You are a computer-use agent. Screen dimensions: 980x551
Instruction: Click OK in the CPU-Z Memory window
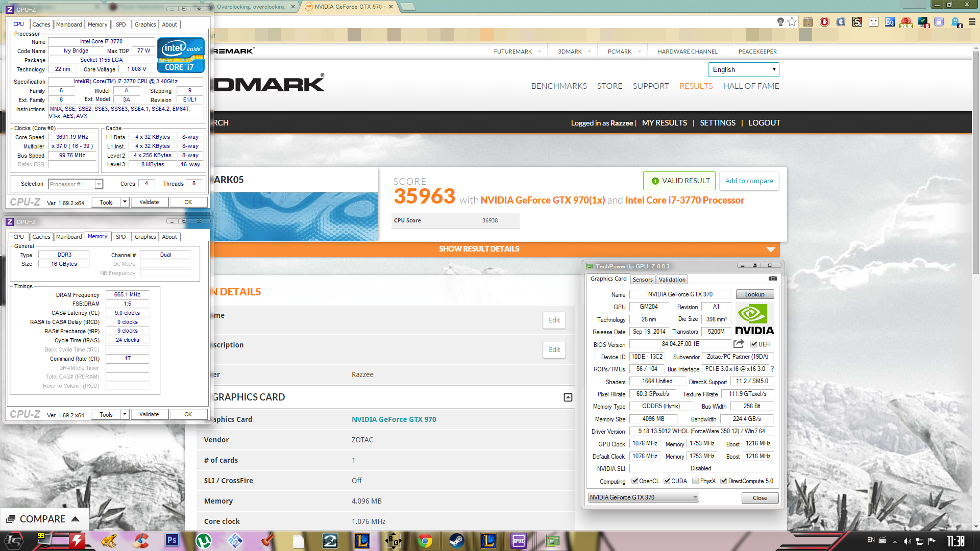click(188, 415)
